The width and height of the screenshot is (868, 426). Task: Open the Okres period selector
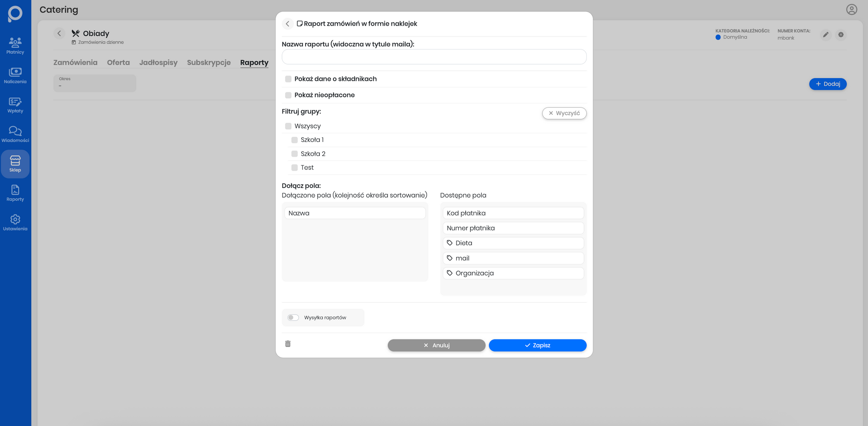tap(95, 83)
